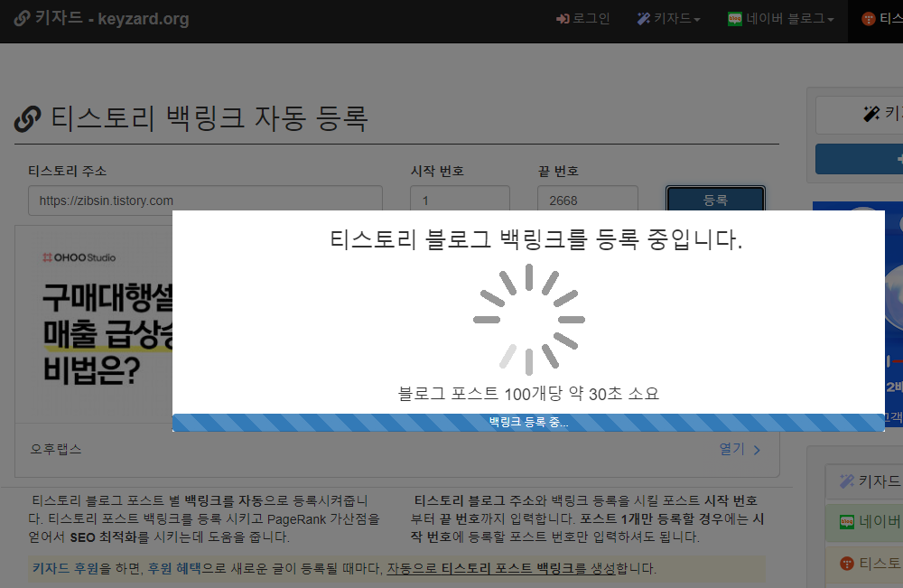Click the sidebar magic wand icon at top right

(871, 114)
